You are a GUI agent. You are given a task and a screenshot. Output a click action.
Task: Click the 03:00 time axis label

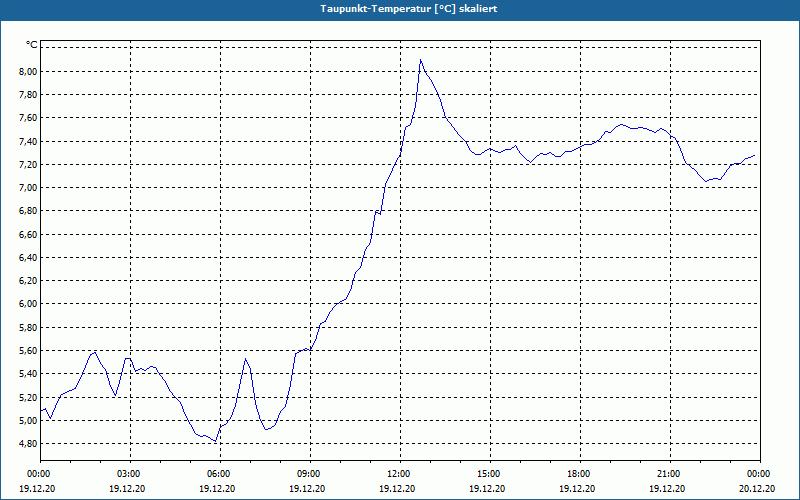click(131, 474)
